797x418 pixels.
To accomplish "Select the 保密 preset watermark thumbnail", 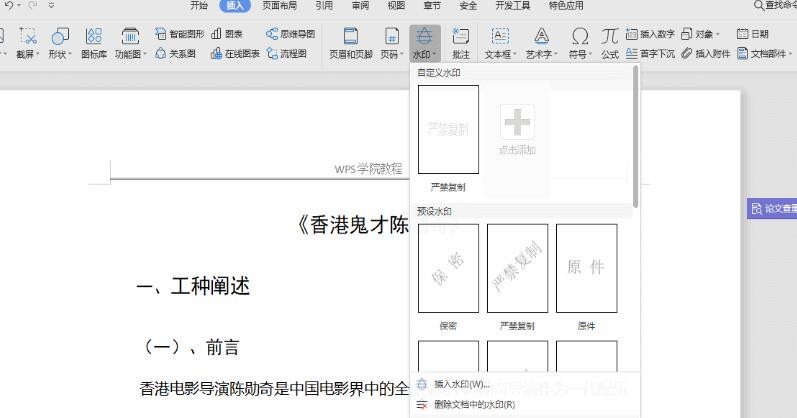I will (x=448, y=270).
